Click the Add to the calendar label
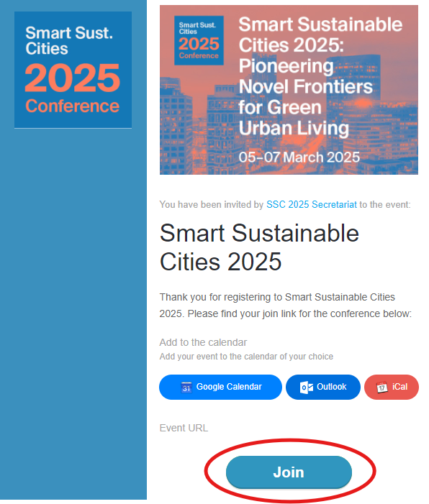This screenshot has height=504, width=429. 203,342
